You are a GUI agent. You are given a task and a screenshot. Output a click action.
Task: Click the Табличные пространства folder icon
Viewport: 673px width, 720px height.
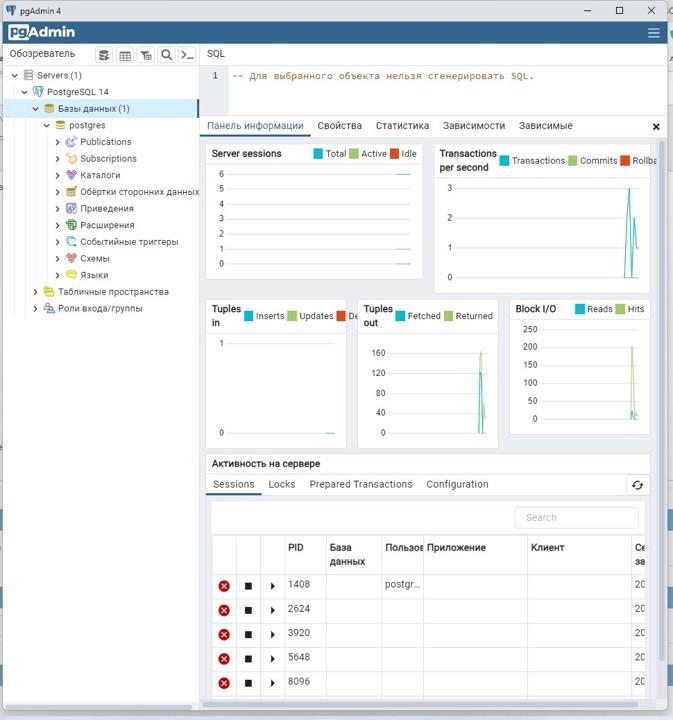tap(49, 291)
